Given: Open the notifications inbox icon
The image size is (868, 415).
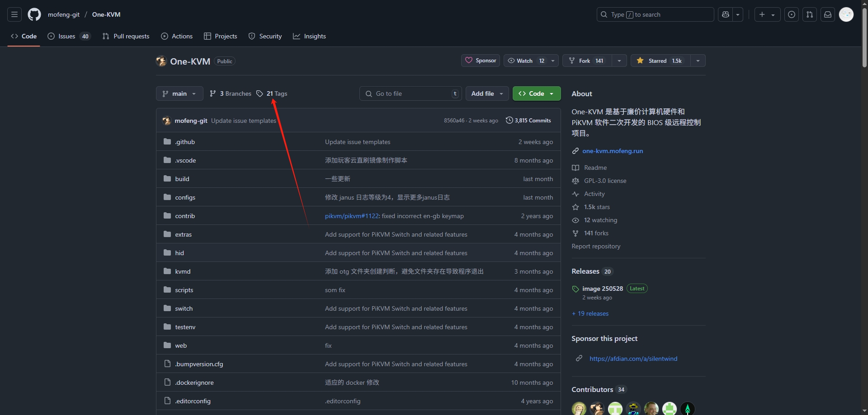Looking at the screenshot, I should pos(828,14).
